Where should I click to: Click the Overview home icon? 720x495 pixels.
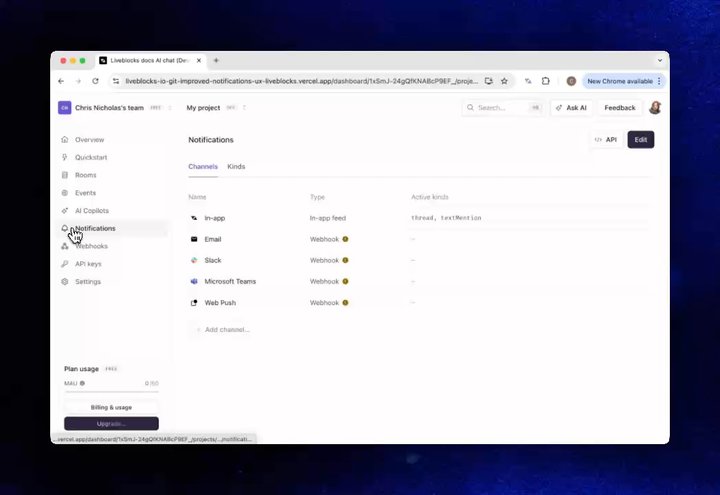65,140
